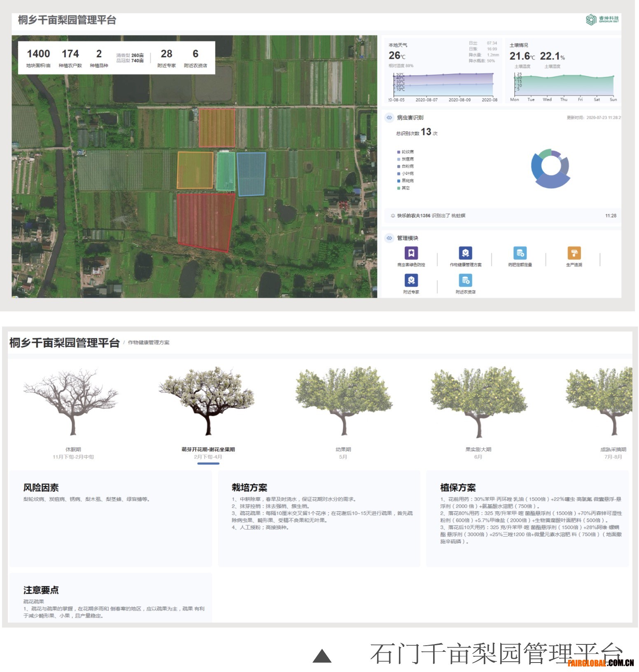639x672 pixels.
Task: Click the 1400 地块面积/亩 statistic
Action: 38,58
